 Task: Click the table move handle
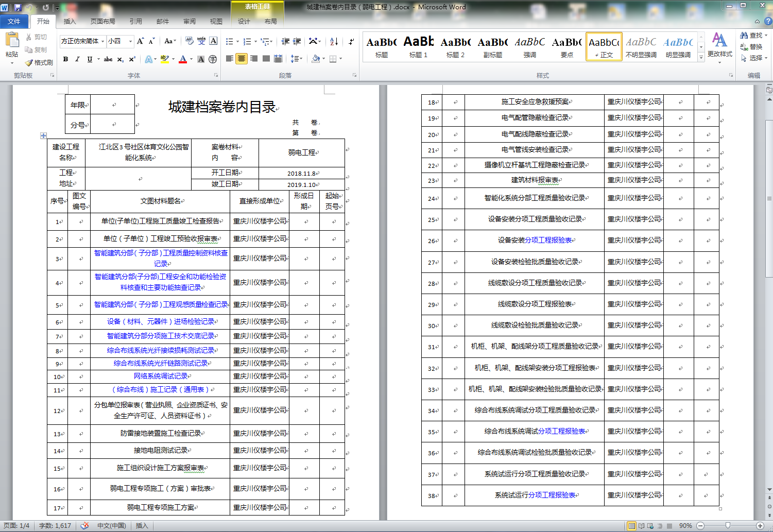[43, 135]
